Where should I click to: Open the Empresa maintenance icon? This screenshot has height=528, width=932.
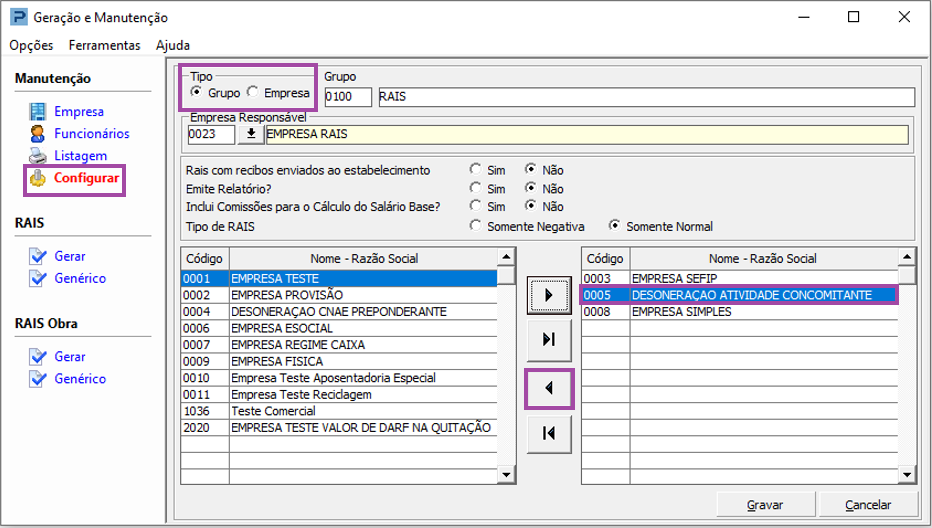click(x=37, y=111)
